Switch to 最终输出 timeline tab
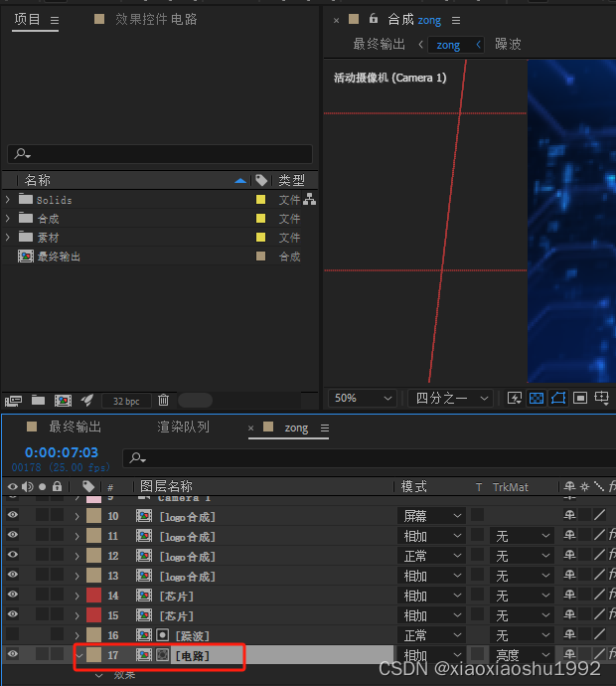The image size is (616, 686). coord(75,427)
